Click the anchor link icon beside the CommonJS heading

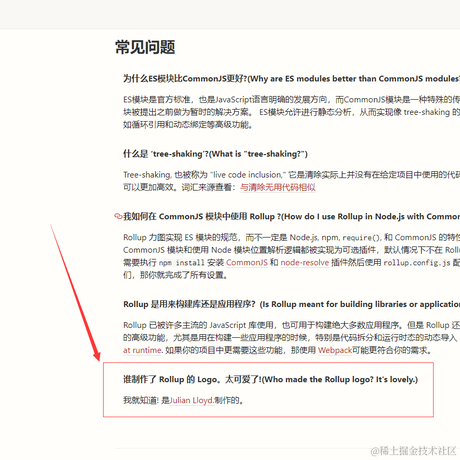118,216
